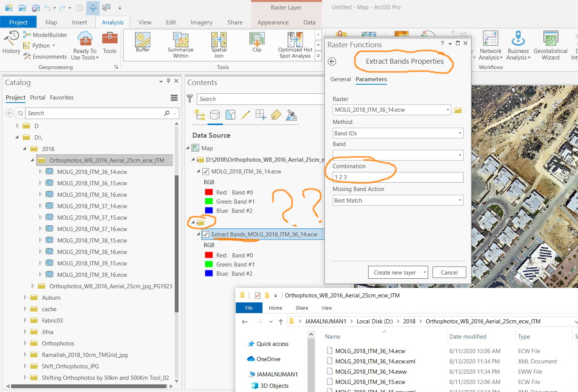Expand the D folder in Catalog
Screen dimensions: 578x392
[18, 125]
